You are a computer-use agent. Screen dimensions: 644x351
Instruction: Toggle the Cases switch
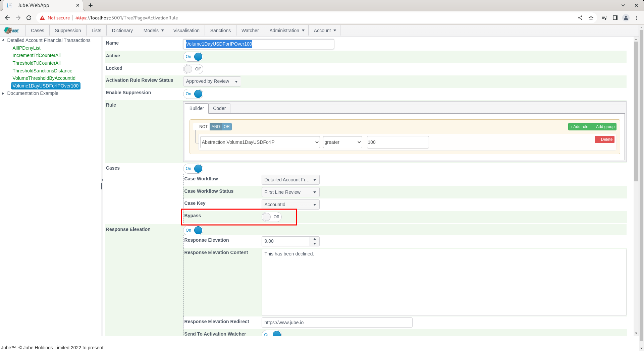click(x=193, y=169)
